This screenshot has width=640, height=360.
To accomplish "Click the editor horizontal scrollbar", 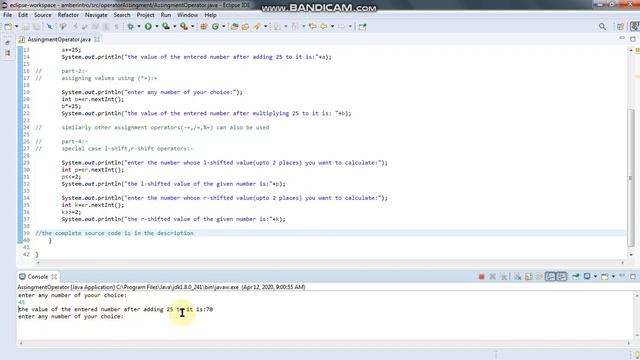I will 331,262.
